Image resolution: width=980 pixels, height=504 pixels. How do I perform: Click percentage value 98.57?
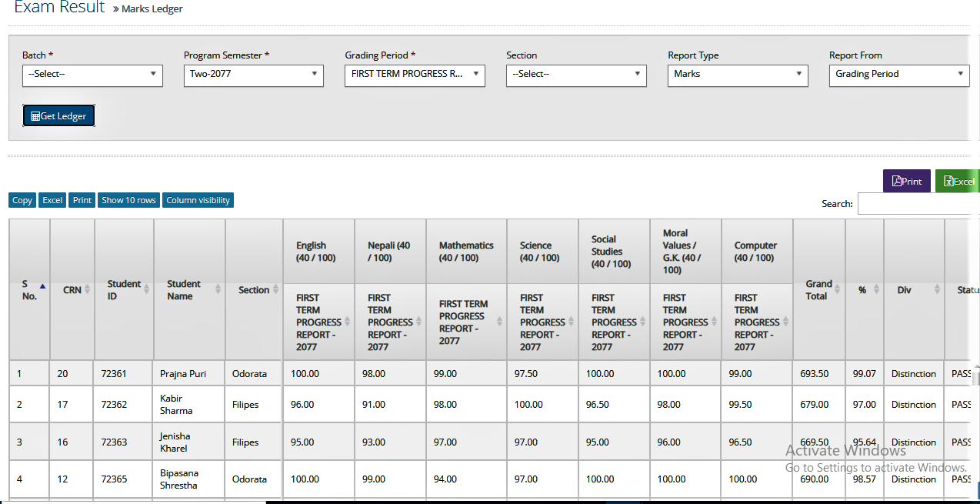(865, 479)
